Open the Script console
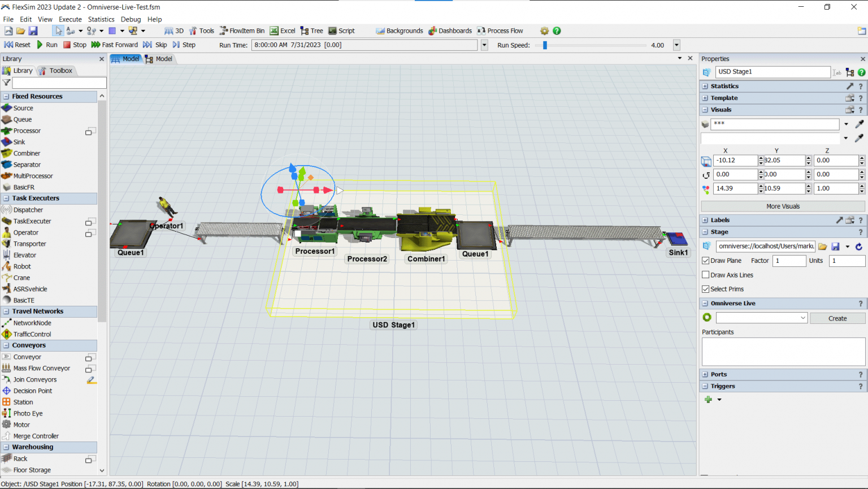The width and height of the screenshot is (868, 489). click(341, 31)
